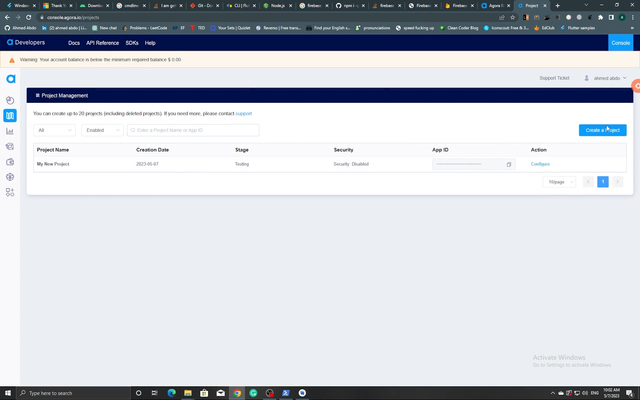Reload the page using browser refresh icon
This screenshot has width=640, height=400.
[29, 18]
